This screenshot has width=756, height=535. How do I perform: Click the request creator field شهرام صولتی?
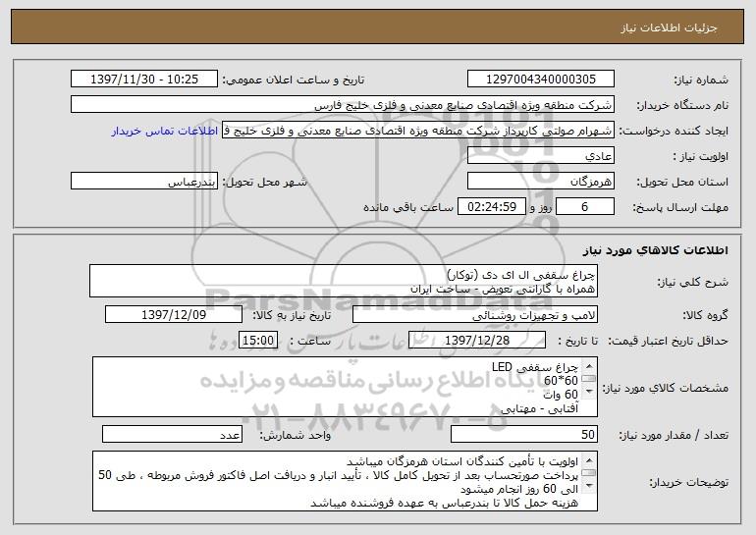(418, 131)
